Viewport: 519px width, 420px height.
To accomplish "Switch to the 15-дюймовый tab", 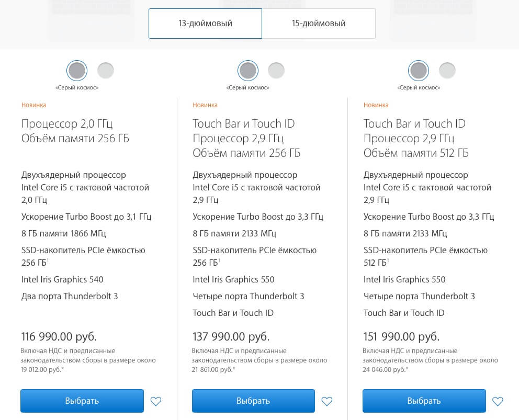I will [319, 24].
